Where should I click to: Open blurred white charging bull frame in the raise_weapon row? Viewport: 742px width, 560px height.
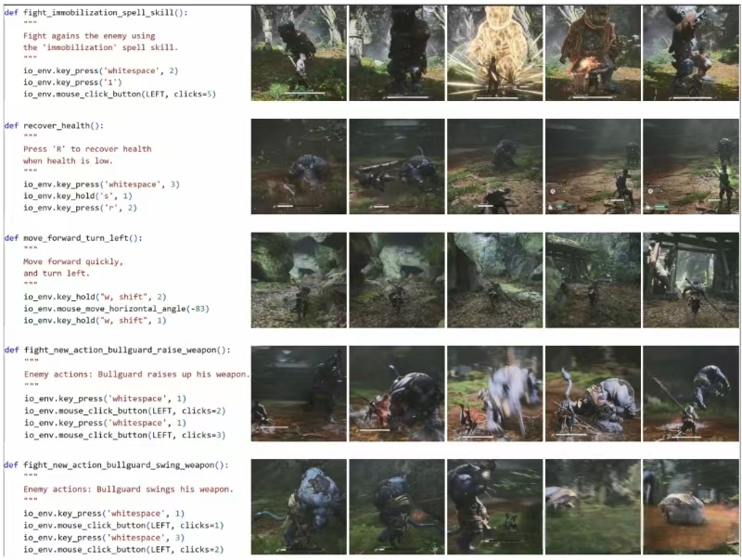495,393
